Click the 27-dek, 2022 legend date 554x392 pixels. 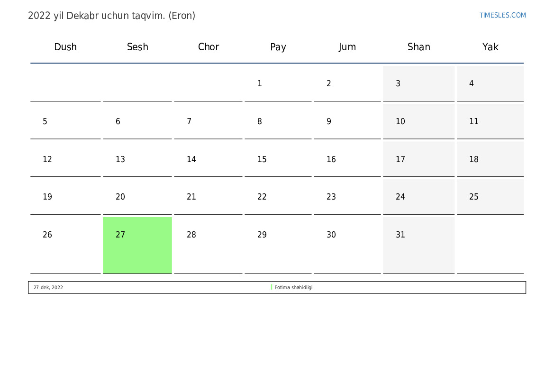pos(48,287)
